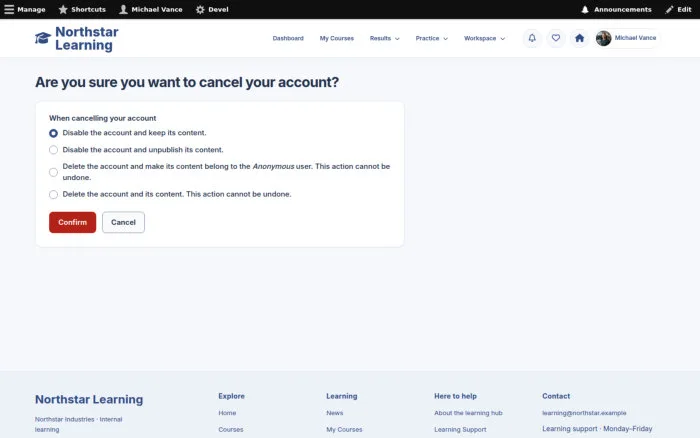
Task: Click the learning@northstar.example email link
Action: point(584,413)
